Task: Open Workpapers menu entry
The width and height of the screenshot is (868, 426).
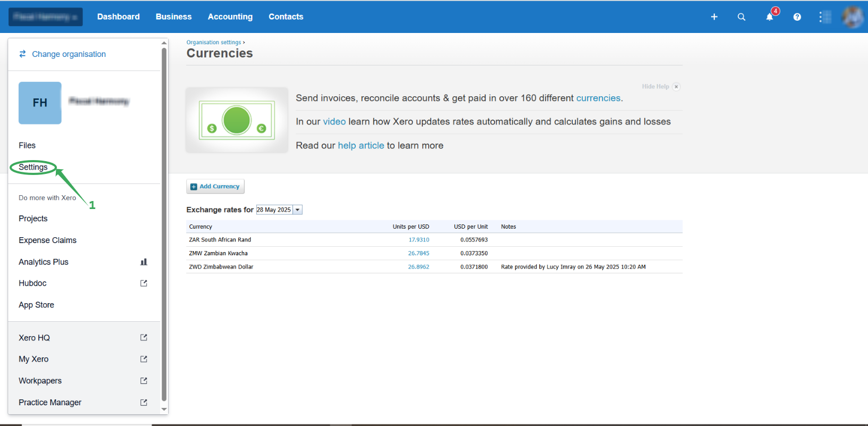Action: [40, 381]
